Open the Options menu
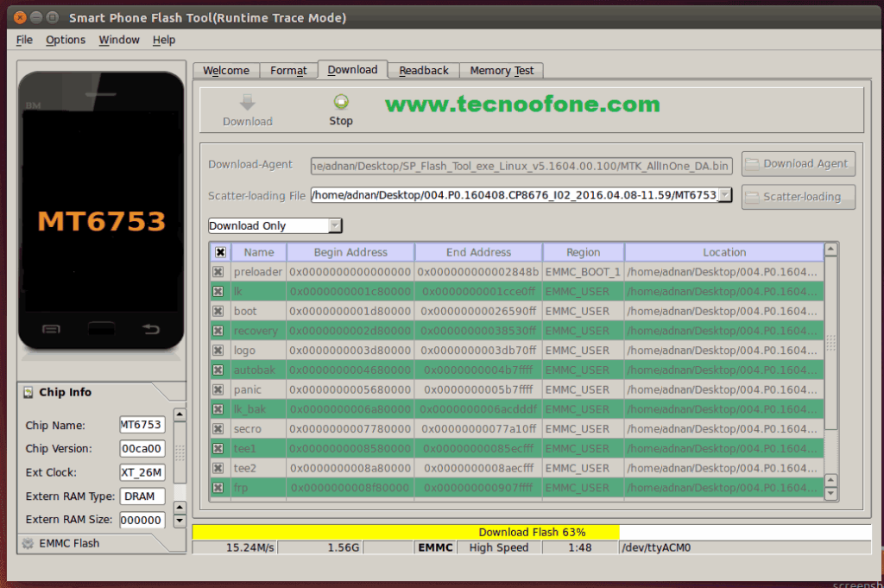The height and width of the screenshot is (588, 884). (66, 40)
